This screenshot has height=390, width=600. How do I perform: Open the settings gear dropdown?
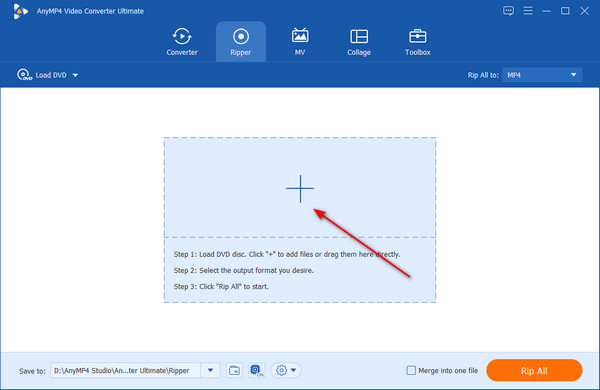point(286,370)
